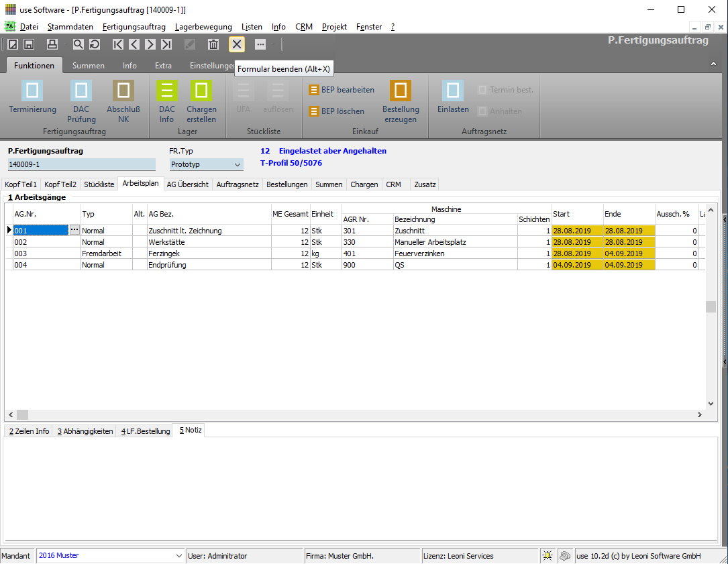Open the FR.Typ Prototyp dropdown
Viewport: 728px width, 564px height.
pyautogui.click(x=238, y=164)
